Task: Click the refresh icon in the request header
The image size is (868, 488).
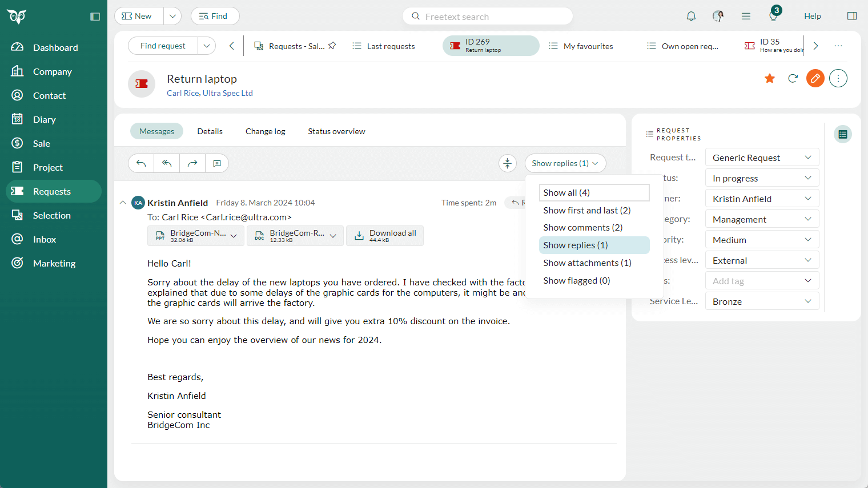Action: click(793, 78)
